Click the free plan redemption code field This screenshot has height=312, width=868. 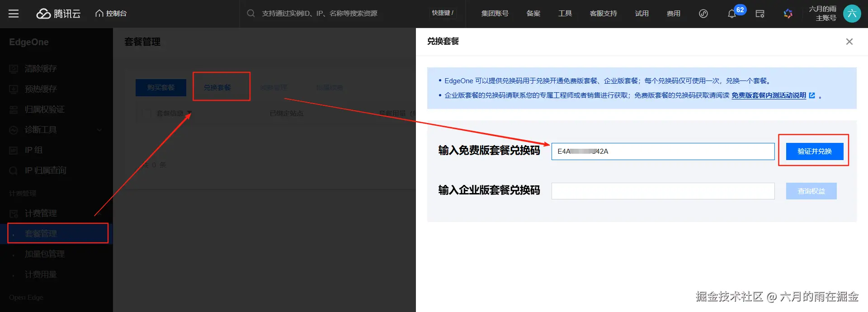coord(663,151)
